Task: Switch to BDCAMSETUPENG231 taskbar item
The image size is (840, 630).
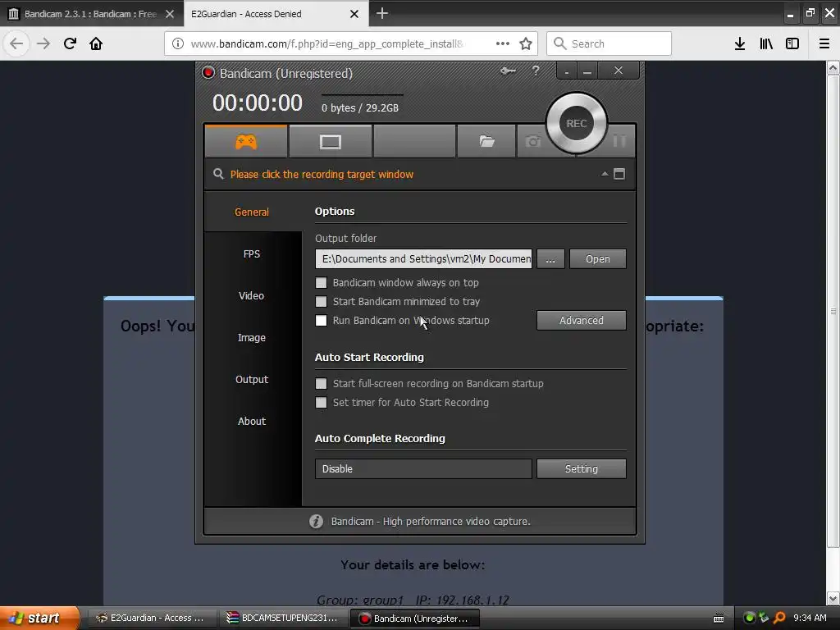Action: 283,618
